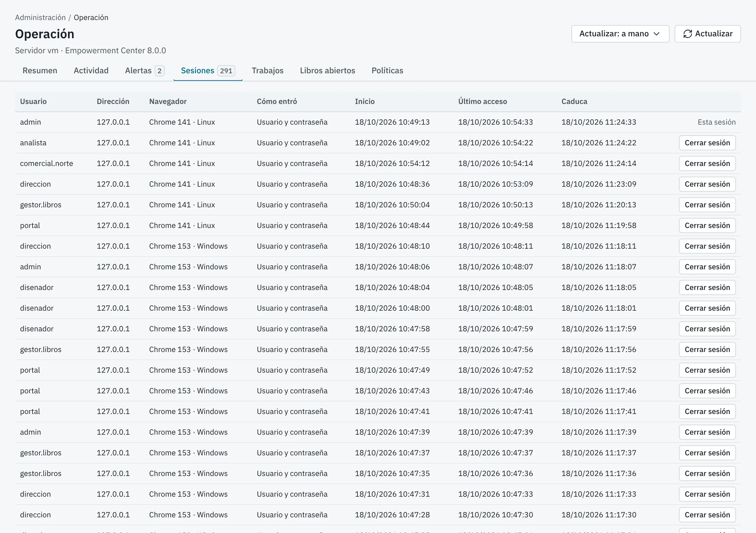Close direccion session started 10:47:28
This screenshot has height=533, width=756.
[x=707, y=515]
